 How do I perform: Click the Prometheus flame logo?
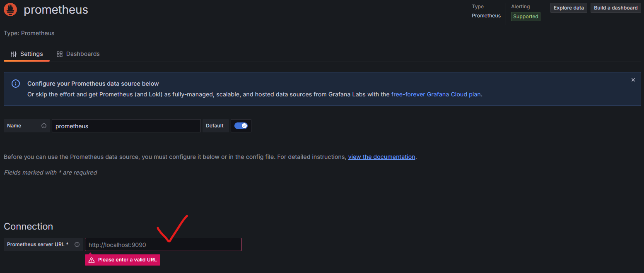[10, 9]
